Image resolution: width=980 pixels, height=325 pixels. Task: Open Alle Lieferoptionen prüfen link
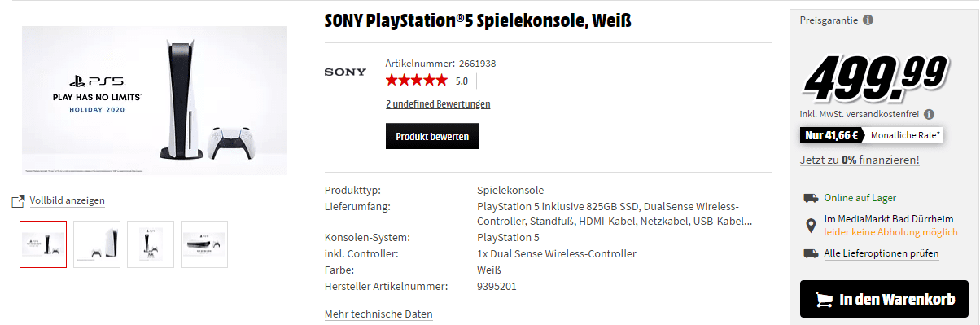tap(882, 253)
